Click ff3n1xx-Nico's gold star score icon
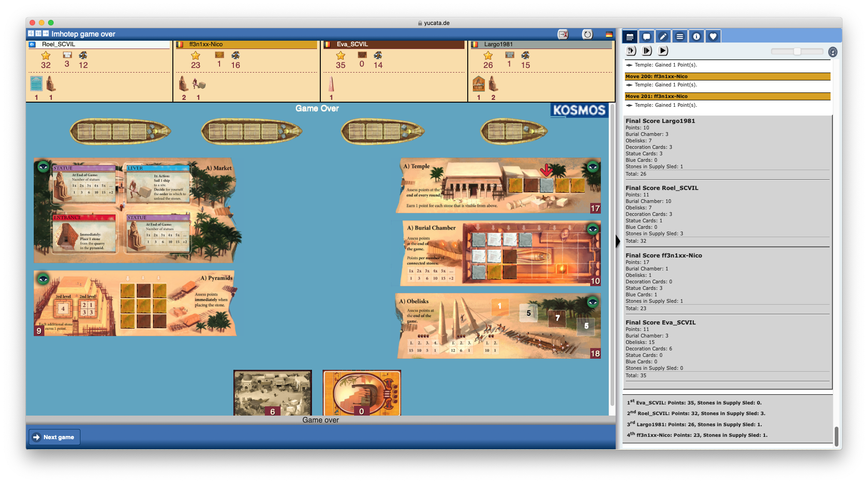Viewport: 868px width, 484px height. pyautogui.click(x=196, y=55)
